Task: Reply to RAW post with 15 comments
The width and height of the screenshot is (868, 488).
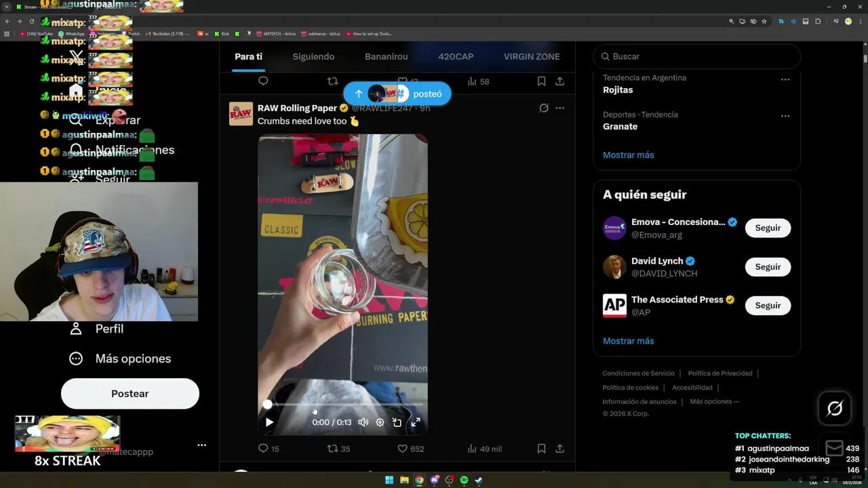Action: [x=269, y=449]
